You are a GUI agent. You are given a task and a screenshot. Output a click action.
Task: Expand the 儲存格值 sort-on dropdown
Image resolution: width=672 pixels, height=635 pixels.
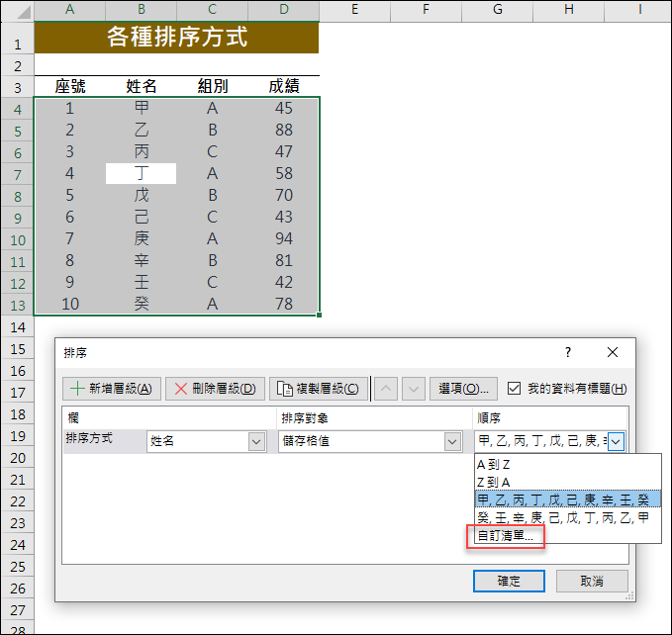tap(452, 441)
